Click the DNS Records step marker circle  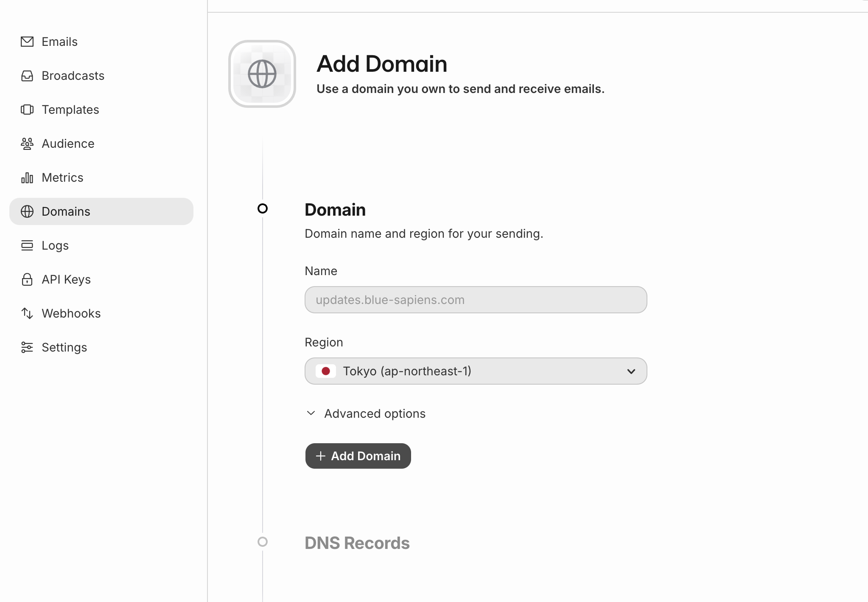point(263,542)
